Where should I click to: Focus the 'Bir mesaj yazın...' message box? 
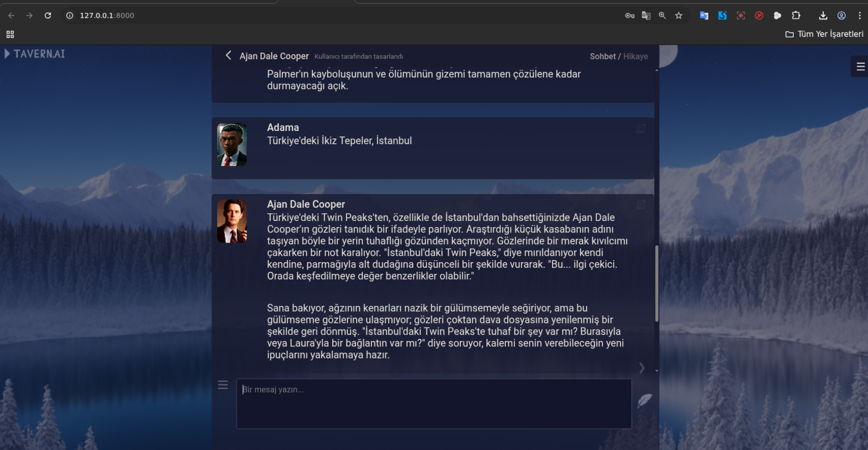pyautogui.click(x=434, y=403)
